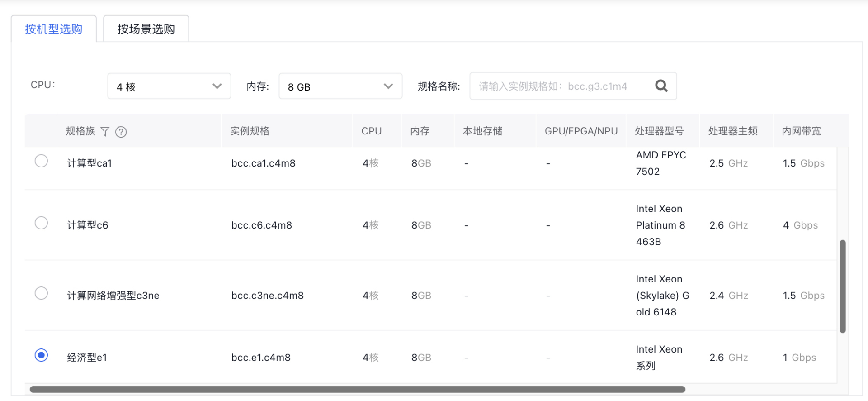868x401 pixels.
Task: Click the bcc.c6.c4m8 instance spec cell
Action: pyautogui.click(x=262, y=225)
